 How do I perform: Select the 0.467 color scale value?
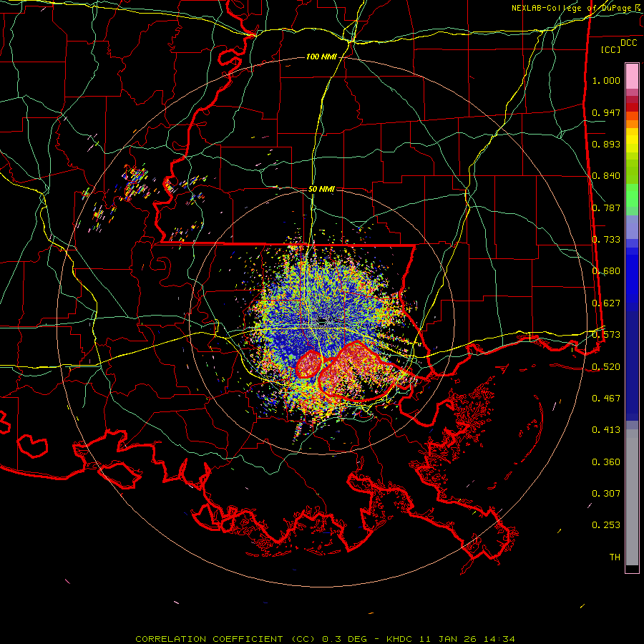pos(606,399)
